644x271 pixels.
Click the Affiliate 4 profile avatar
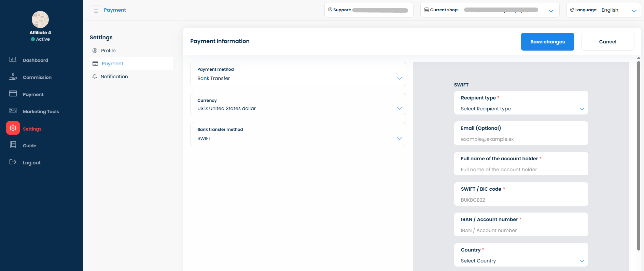coord(40,19)
